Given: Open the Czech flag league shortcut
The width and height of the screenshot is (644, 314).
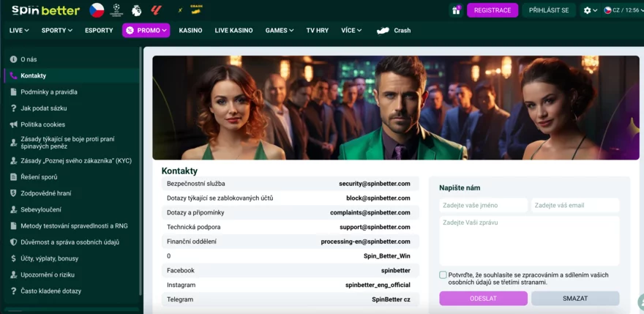Looking at the screenshot, I should (x=97, y=10).
